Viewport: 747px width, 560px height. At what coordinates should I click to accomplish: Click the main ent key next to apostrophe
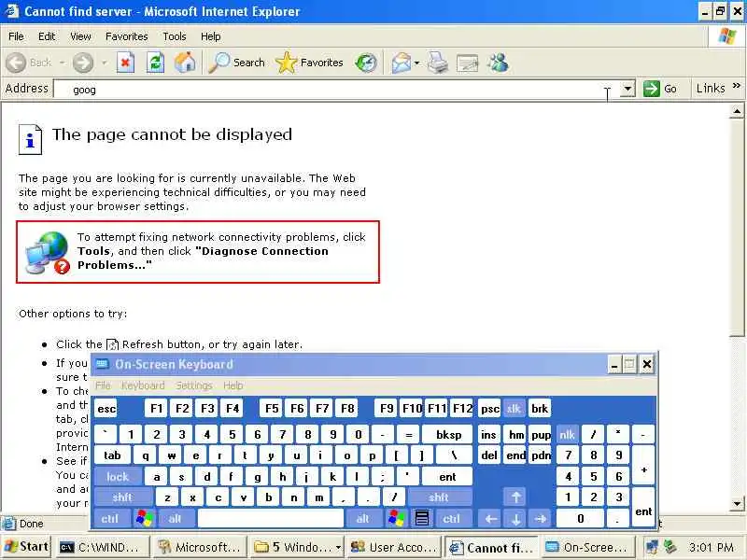[447, 477]
